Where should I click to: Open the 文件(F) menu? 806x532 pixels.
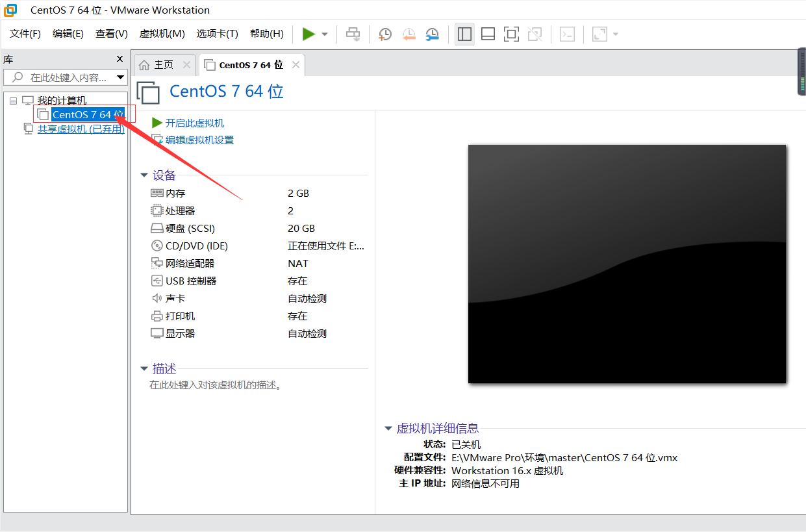click(x=25, y=34)
